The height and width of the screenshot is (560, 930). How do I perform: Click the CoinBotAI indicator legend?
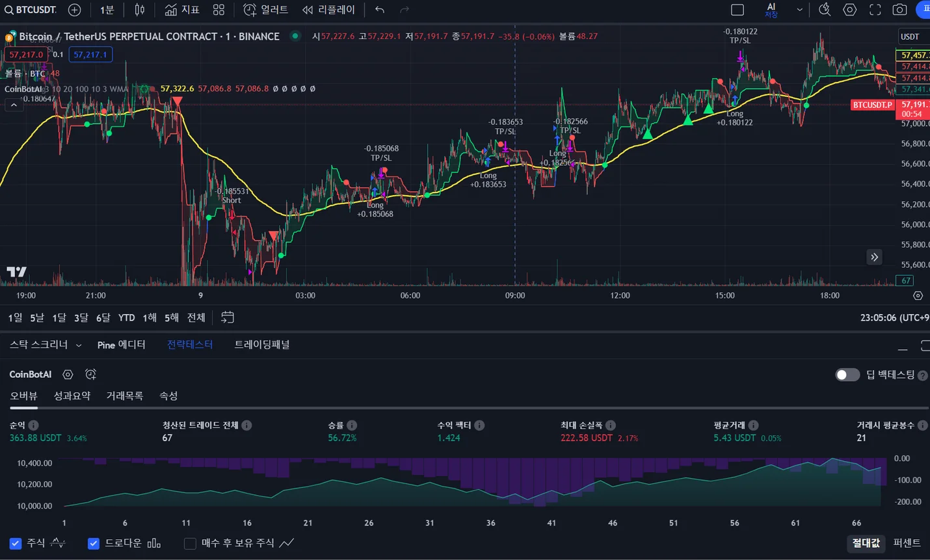coord(23,89)
